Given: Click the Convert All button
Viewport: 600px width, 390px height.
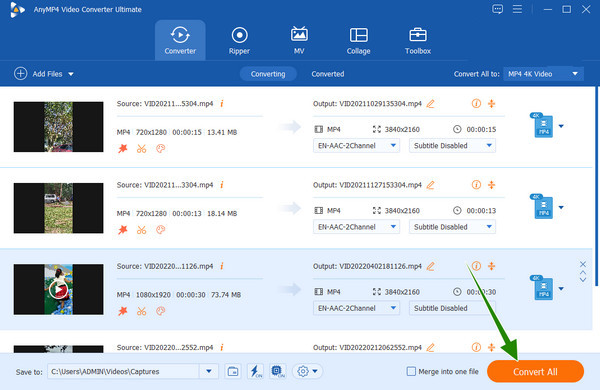Looking at the screenshot, I should (x=535, y=371).
